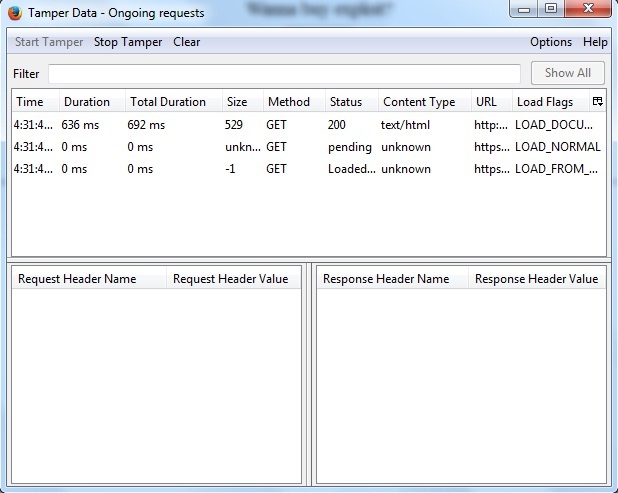
Task: Click the Firefox icon in title bar
Action: click(15, 13)
